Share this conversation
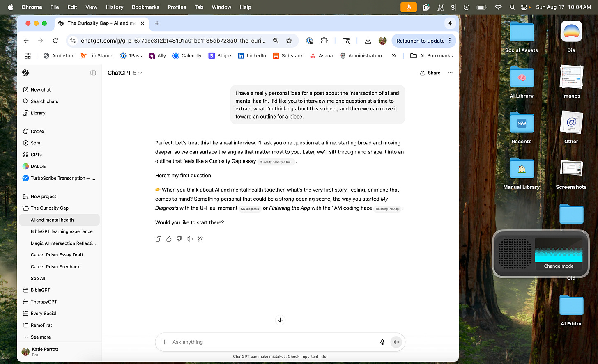This screenshot has height=364, width=598. coord(430,73)
